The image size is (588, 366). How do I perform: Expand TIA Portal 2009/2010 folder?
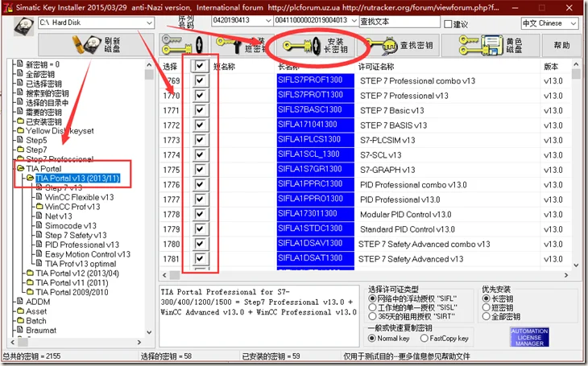point(72,292)
